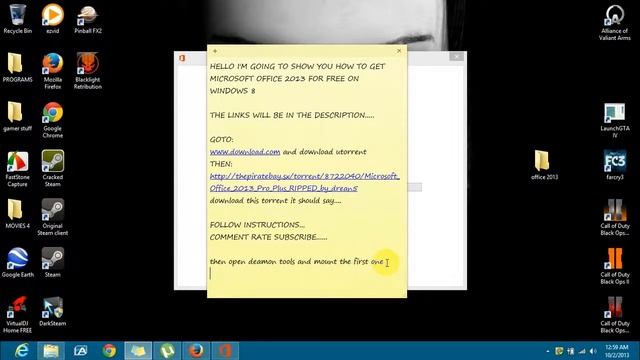Open the volume control in tray

593,351
